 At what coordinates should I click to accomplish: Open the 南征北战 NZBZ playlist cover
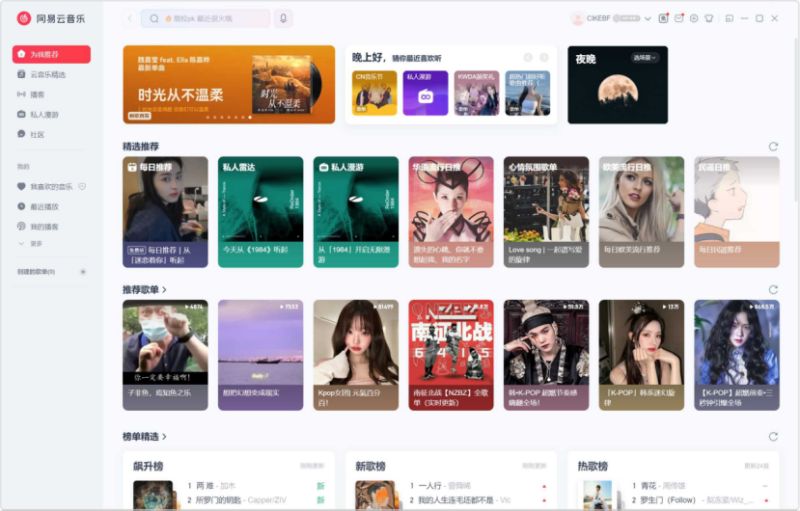(x=451, y=355)
